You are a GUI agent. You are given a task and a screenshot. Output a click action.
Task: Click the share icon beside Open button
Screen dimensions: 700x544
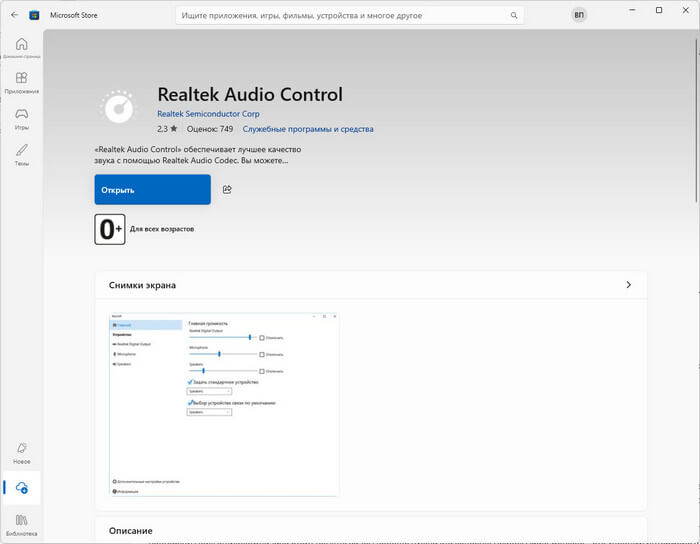227,190
